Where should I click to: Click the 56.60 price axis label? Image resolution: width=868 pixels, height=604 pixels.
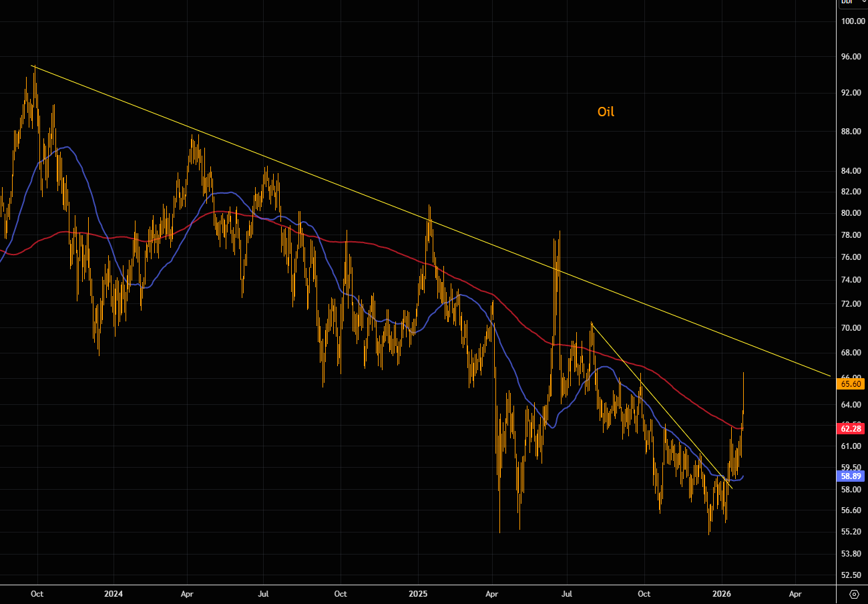click(x=850, y=510)
